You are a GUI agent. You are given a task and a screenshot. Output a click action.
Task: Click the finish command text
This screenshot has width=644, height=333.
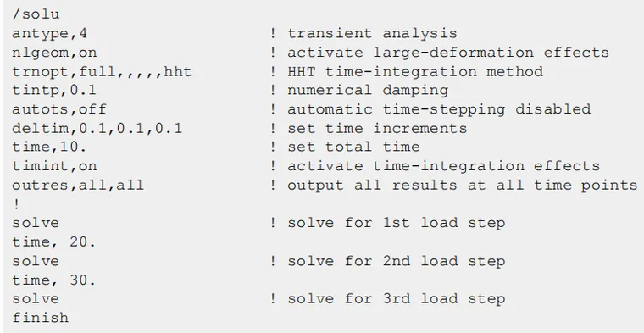click(41, 318)
